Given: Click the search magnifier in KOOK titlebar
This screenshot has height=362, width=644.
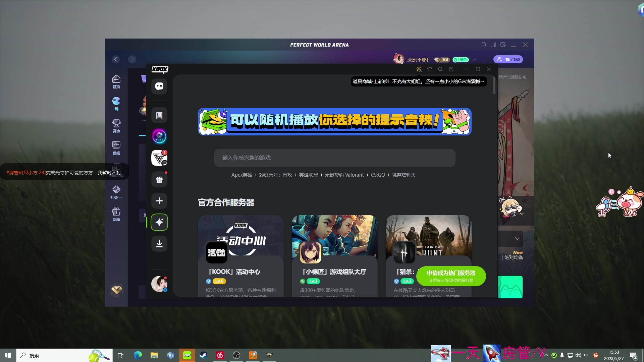Looking at the screenshot, I should [x=440, y=69].
